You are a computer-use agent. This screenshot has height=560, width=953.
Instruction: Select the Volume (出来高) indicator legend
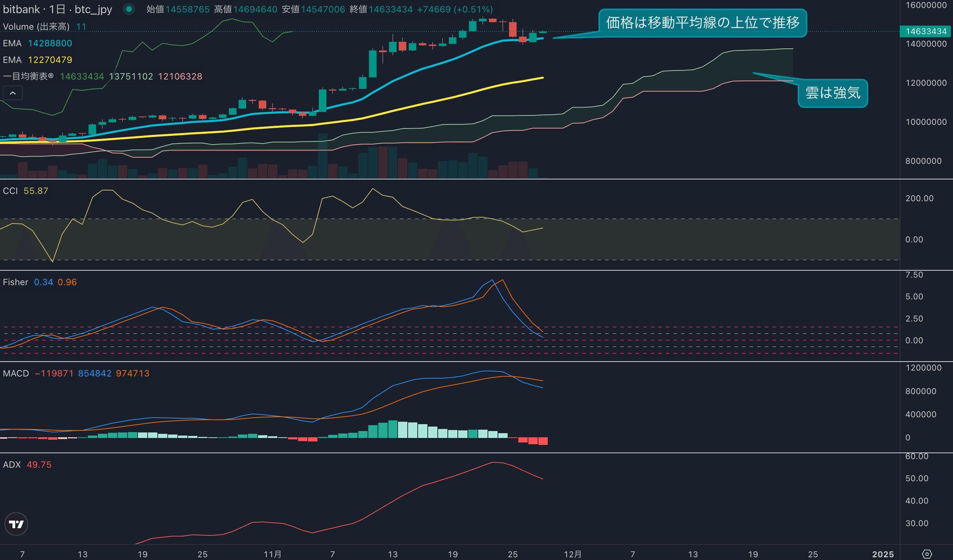pyautogui.click(x=36, y=27)
